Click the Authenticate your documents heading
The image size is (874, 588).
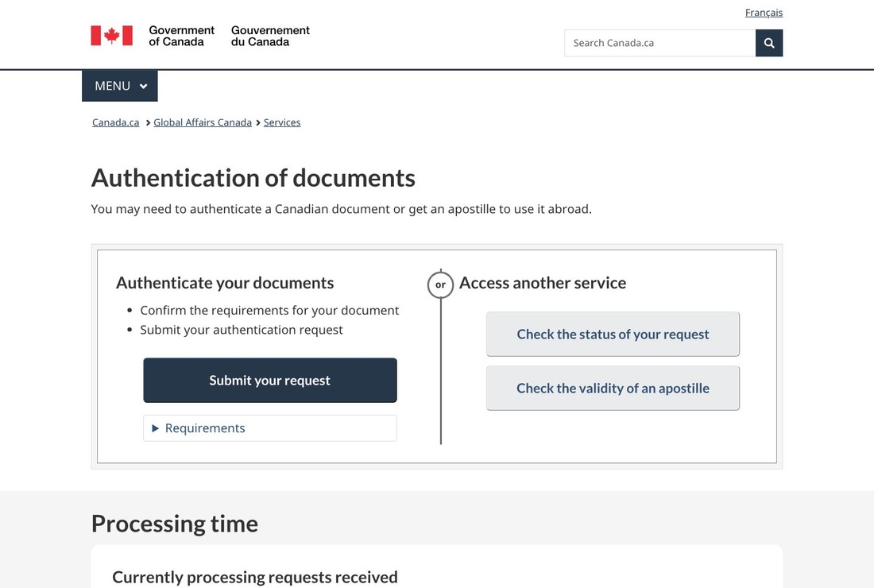(x=225, y=283)
